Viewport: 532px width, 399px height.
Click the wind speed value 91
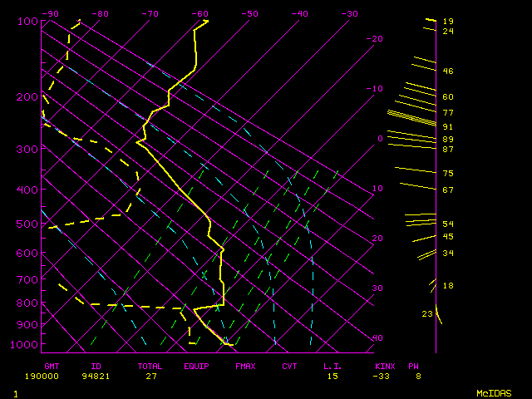(x=447, y=126)
